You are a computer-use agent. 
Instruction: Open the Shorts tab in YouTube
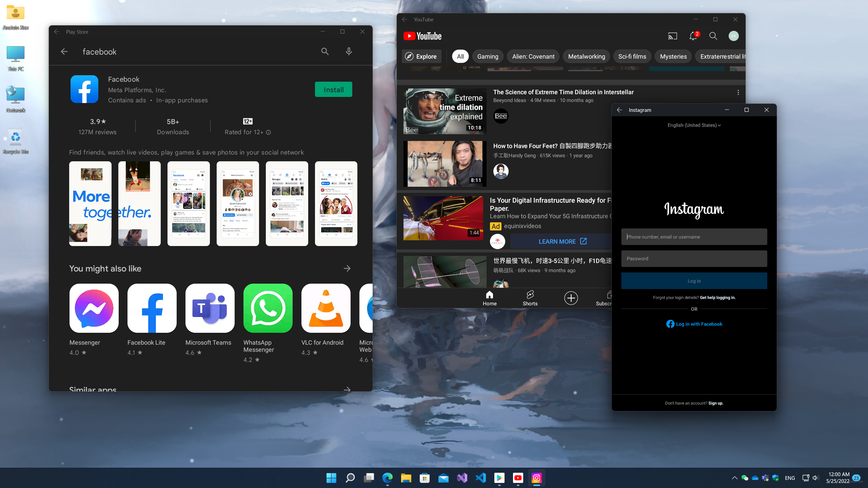point(530,298)
